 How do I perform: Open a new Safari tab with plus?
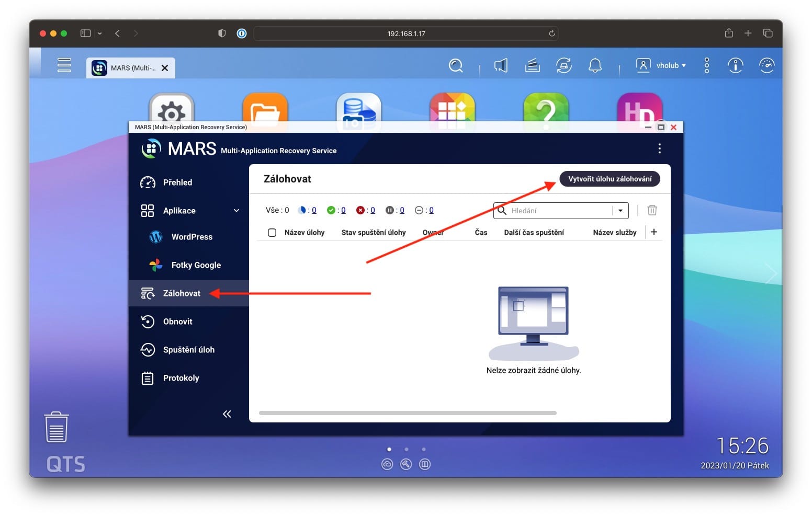748,33
